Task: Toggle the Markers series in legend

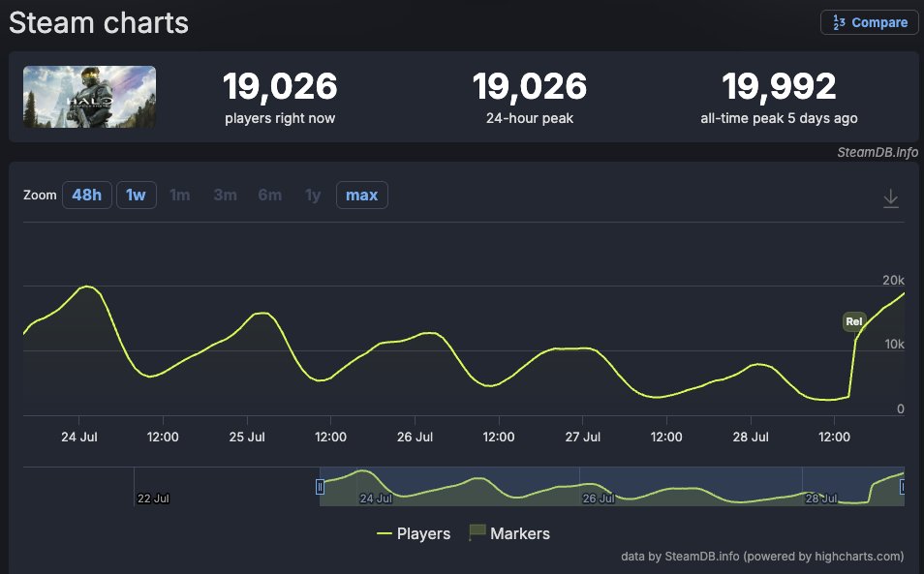Action: click(x=509, y=533)
